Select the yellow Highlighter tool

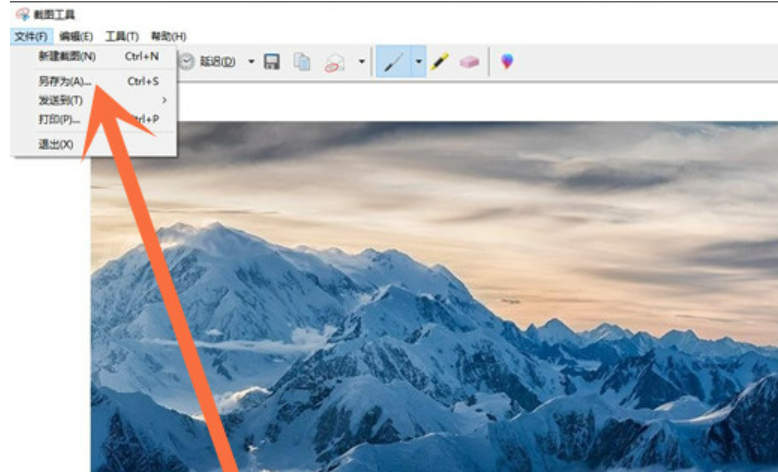coord(440,62)
